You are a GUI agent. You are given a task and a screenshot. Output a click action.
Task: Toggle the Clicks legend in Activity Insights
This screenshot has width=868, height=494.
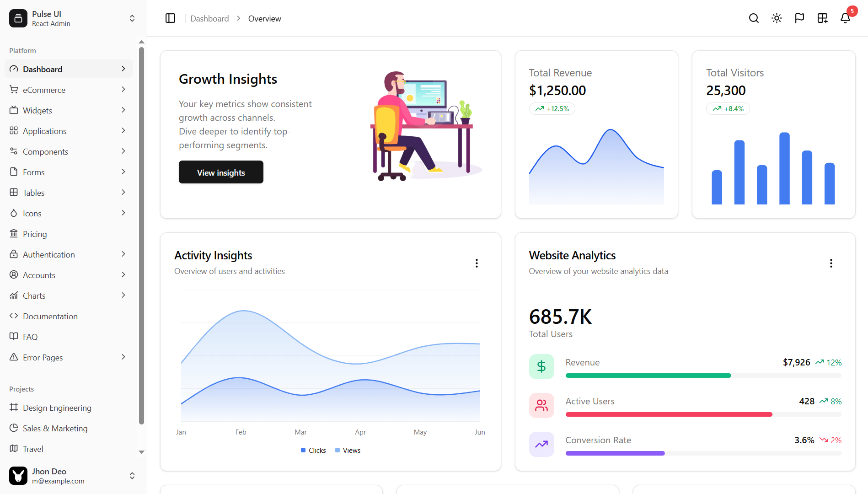pyautogui.click(x=313, y=450)
